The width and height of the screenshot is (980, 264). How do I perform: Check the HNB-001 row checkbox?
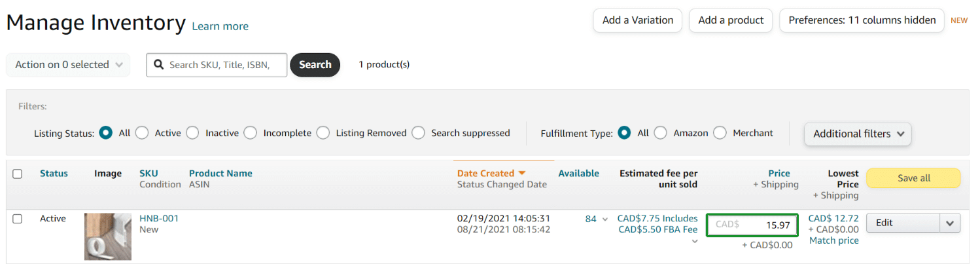[x=18, y=219]
